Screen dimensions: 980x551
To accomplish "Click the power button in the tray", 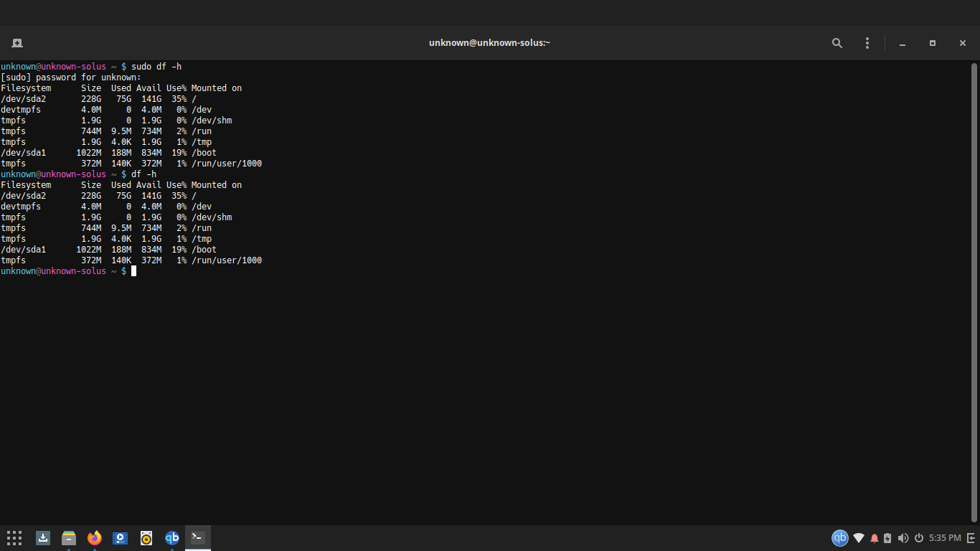I will tap(918, 538).
